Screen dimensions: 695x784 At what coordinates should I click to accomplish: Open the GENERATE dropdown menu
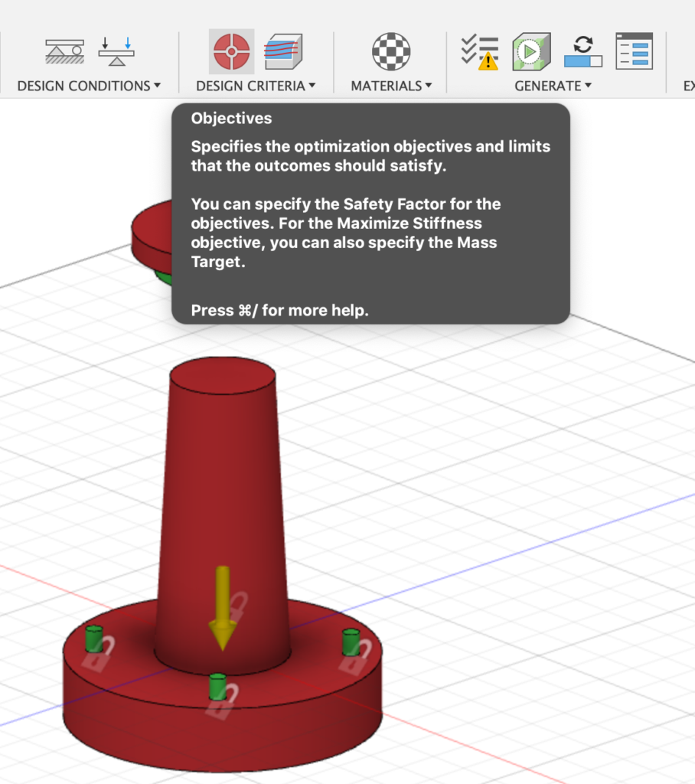[x=553, y=86]
